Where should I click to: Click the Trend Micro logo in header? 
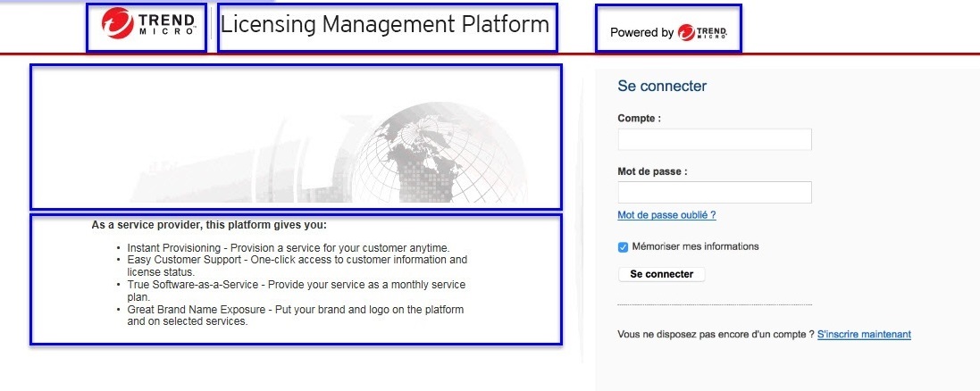(x=146, y=27)
